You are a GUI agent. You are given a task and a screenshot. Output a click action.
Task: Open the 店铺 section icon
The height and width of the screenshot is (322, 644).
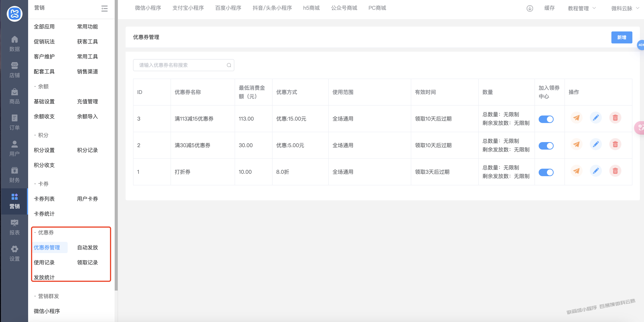click(14, 66)
